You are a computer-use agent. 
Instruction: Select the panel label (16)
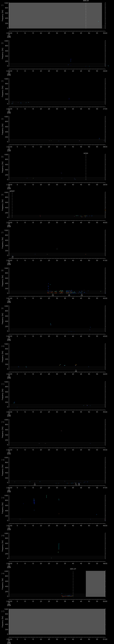click(3, 574)
